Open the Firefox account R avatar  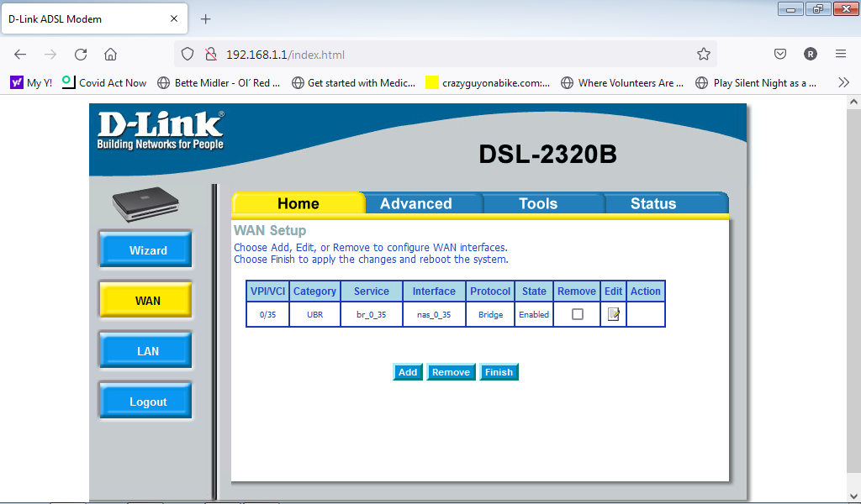(x=810, y=54)
